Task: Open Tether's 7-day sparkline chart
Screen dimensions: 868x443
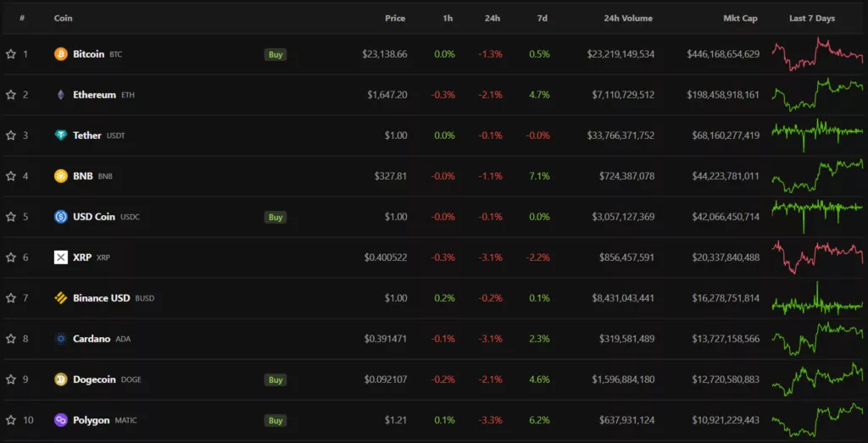Action: click(818, 135)
